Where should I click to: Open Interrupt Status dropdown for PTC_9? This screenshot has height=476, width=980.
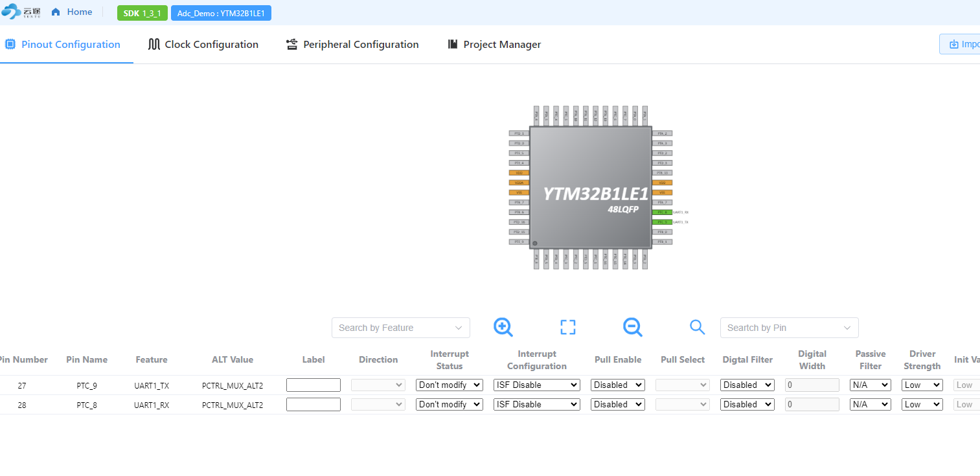coord(449,385)
